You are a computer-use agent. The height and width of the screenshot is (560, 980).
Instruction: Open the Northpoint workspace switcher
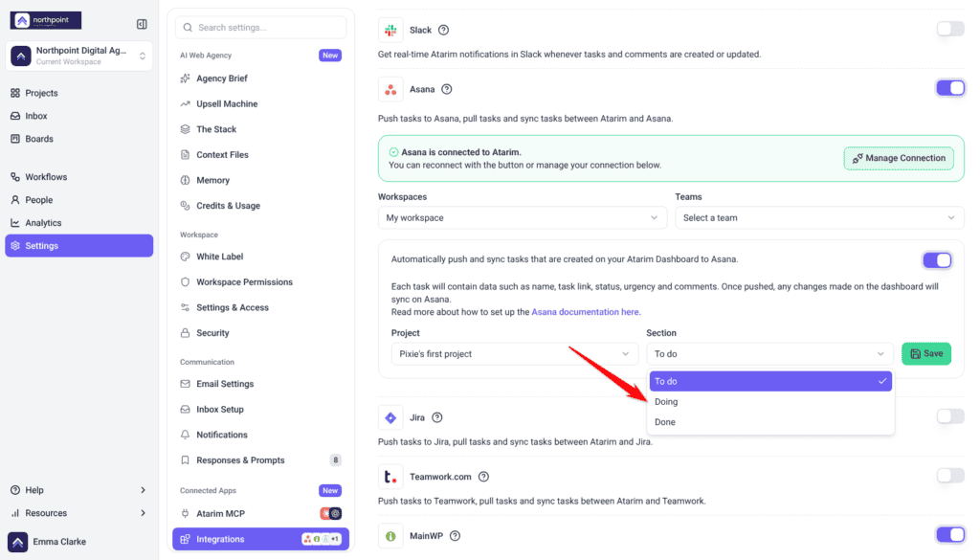point(79,56)
